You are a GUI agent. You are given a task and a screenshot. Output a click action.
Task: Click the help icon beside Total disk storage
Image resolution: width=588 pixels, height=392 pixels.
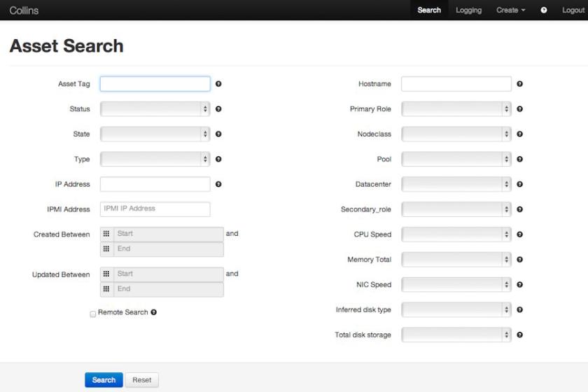[x=519, y=335]
